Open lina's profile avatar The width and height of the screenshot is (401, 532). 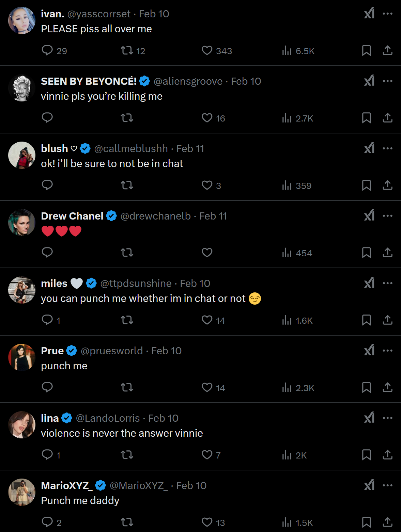pos(22,425)
